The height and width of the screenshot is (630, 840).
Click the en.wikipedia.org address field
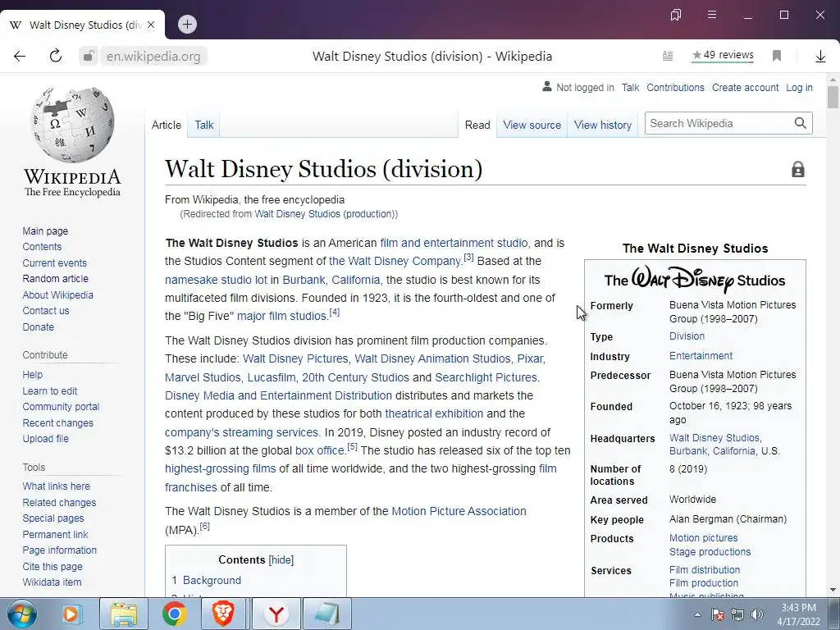(x=153, y=57)
